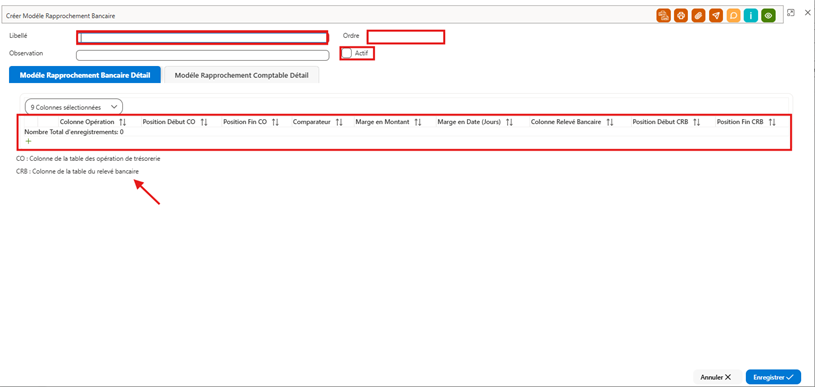Screen dimensions: 815x387
Task: Open the 9 Colonnes sélectionnées dropdown
Action: (74, 106)
